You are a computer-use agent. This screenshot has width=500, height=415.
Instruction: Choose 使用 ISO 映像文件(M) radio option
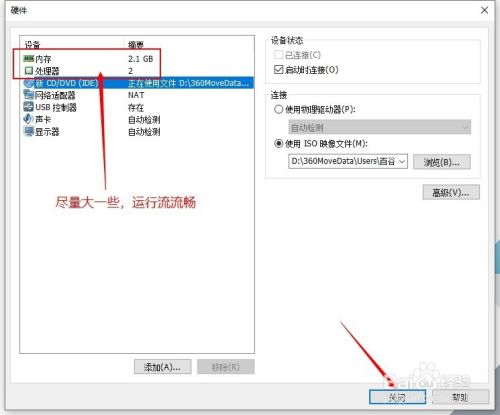[x=278, y=144]
